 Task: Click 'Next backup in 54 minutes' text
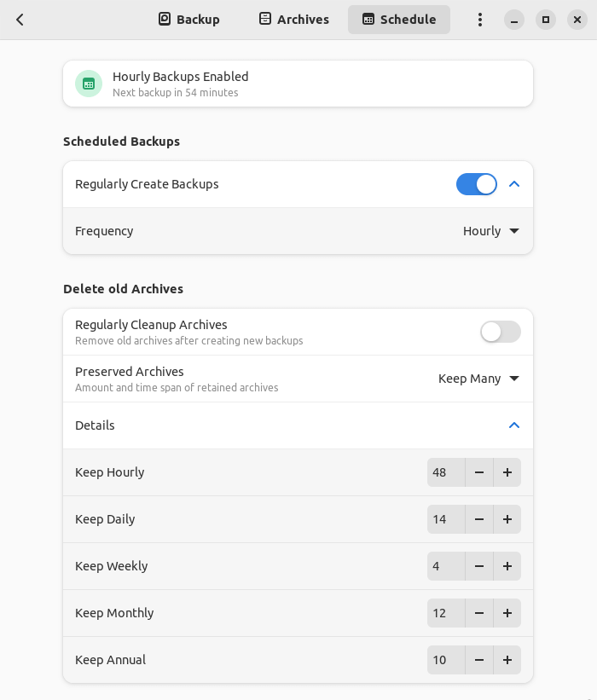coord(176,92)
